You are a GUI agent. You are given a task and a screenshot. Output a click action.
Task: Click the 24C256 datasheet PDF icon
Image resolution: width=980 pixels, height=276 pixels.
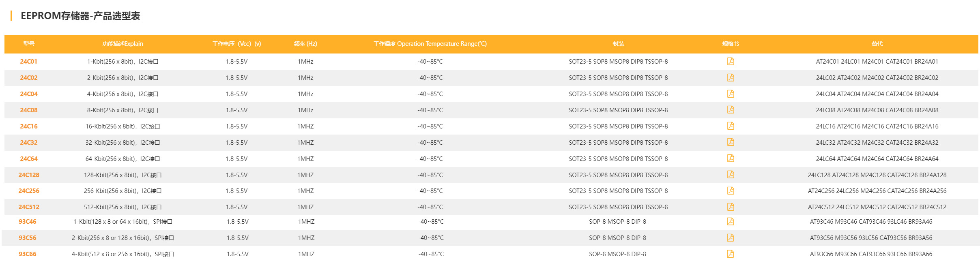(731, 190)
